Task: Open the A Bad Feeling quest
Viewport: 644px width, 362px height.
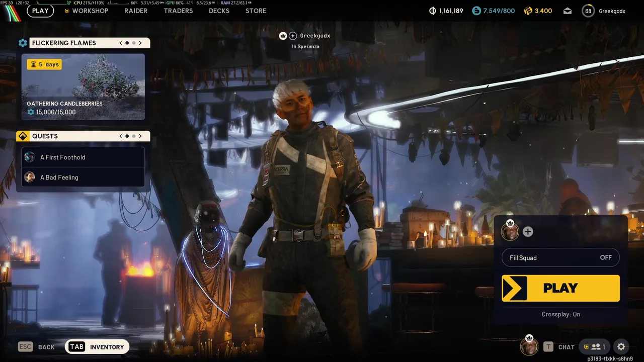Action: pos(83,177)
